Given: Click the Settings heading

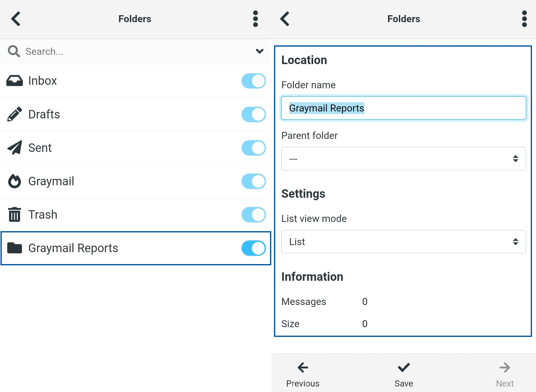Looking at the screenshot, I should tap(303, 194).
